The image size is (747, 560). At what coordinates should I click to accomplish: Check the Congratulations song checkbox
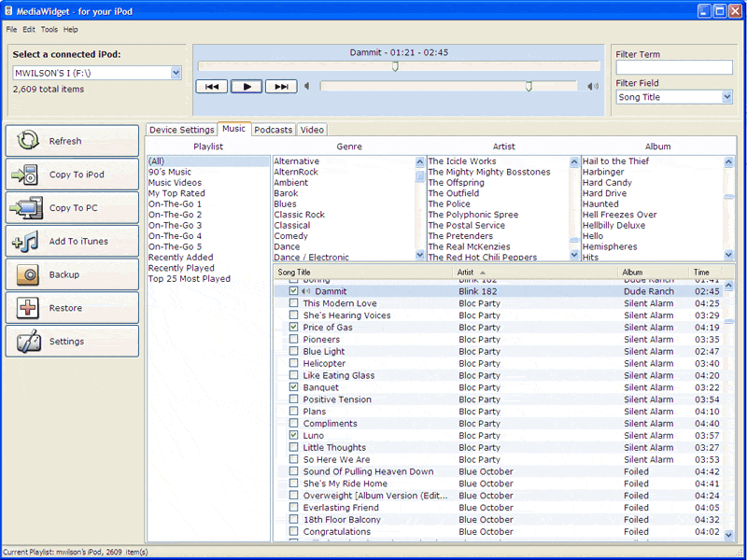click(294, 531)
